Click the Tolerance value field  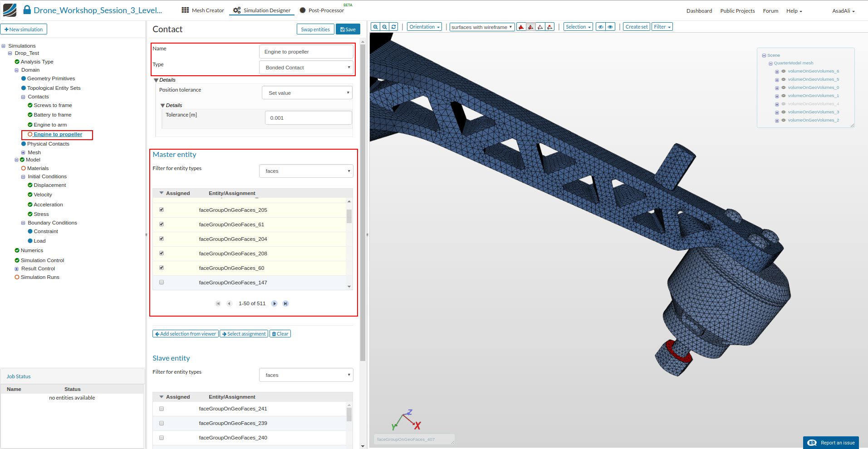click(x=309, y=118)
